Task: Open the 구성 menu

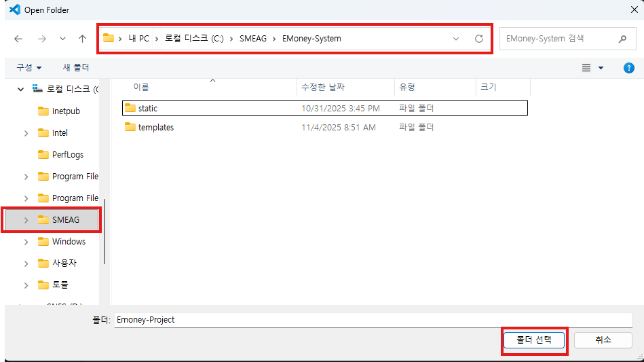Action: [29, 67]
